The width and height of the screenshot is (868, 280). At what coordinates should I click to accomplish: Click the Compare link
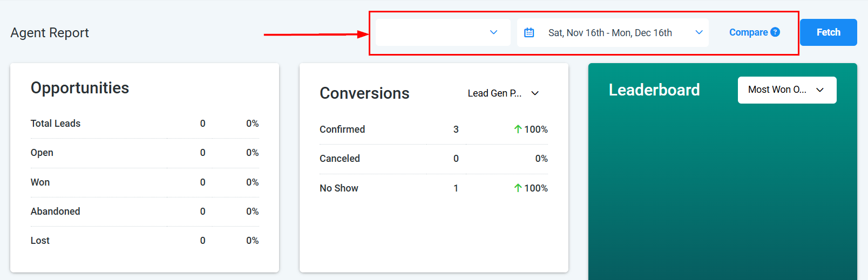coord(748,32)
